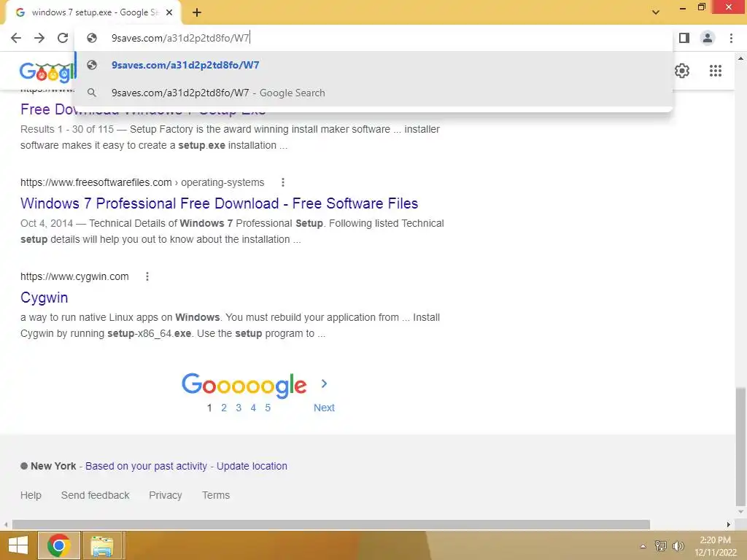Restore down the Chrome window
Viewport: 747px width, 560px height.
click(x=701, y=7)
